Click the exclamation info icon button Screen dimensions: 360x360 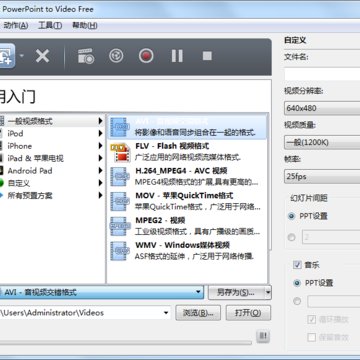[x=263, y=336]
